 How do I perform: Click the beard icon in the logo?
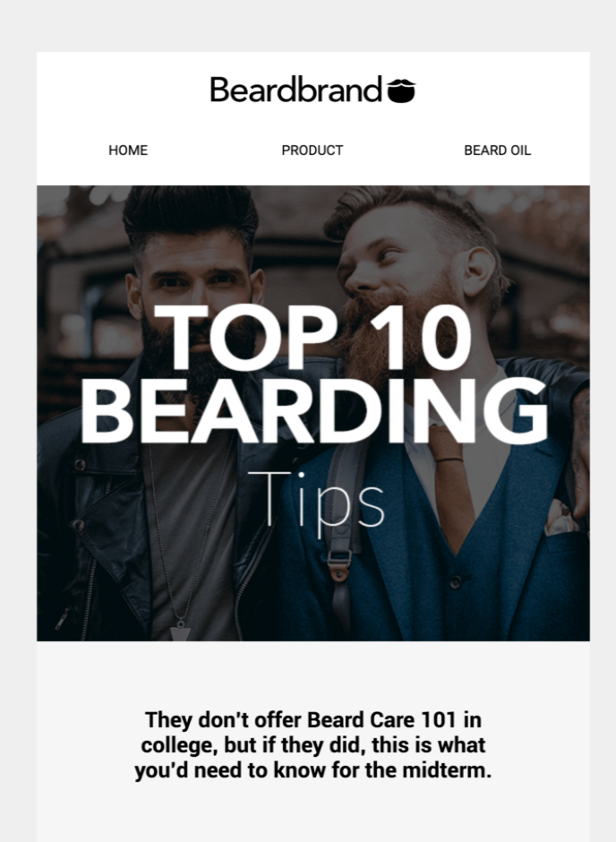coord(401,90)
